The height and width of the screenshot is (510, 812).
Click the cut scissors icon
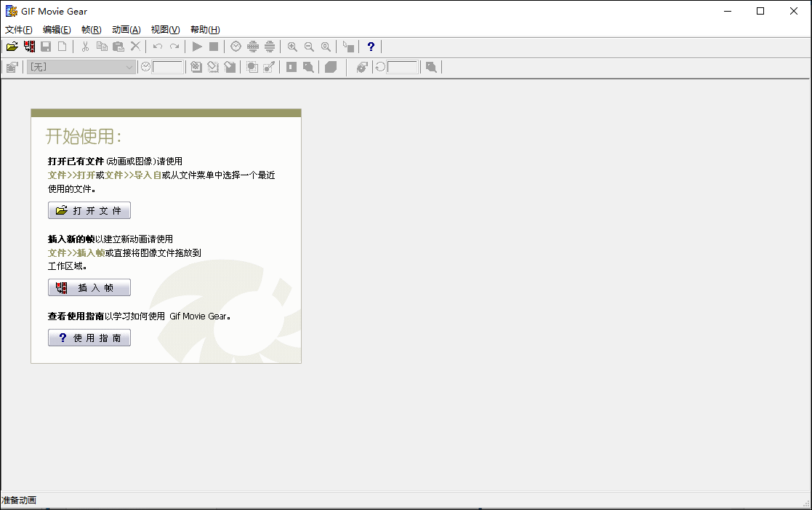point(86,47)
